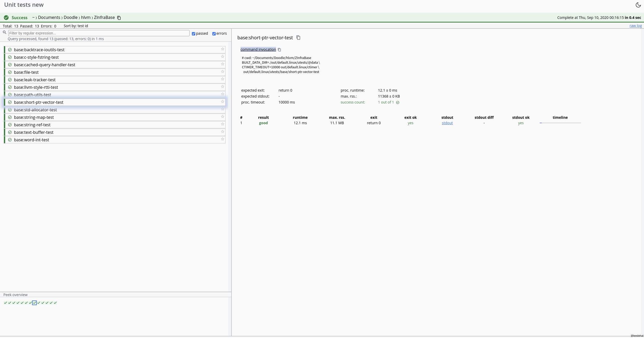Click the last checkmark in Peek overview
644x338 pixels.
point(55,303)
